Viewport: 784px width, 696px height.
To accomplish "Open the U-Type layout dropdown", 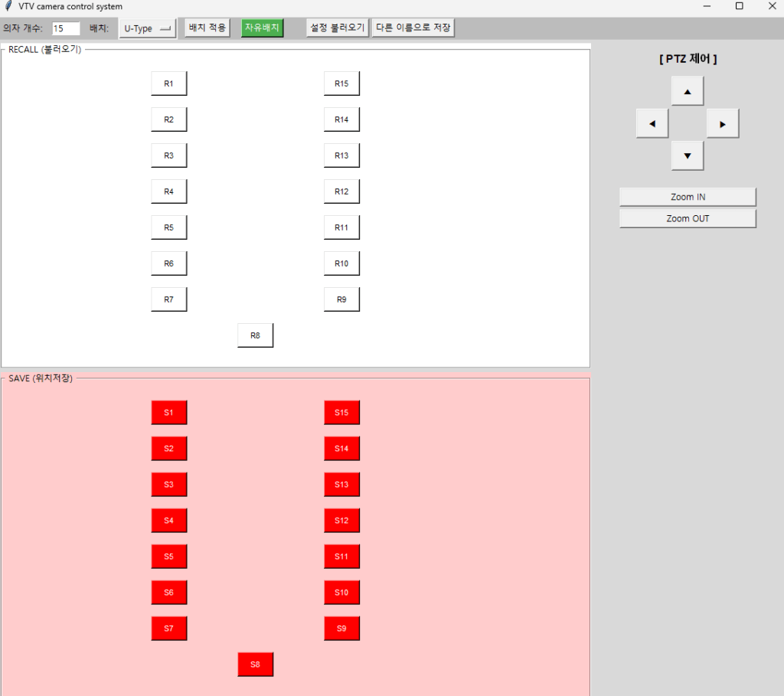I will [x=147, y=28].
